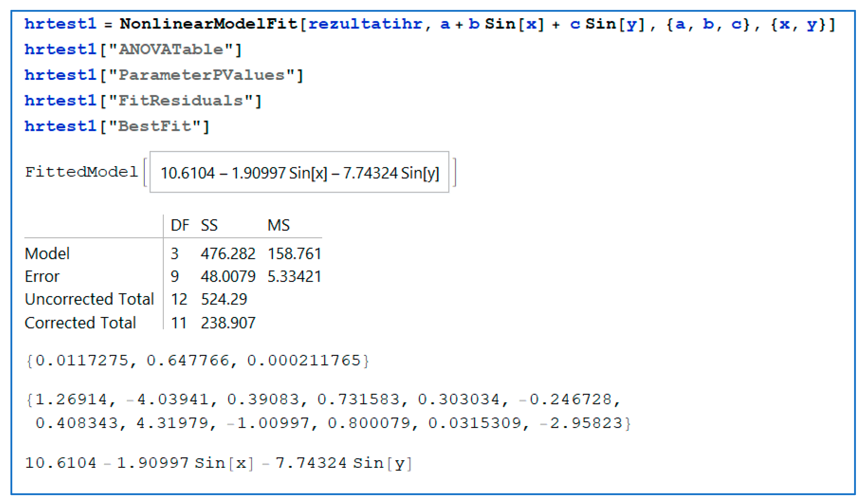Click the Model row label
The width and height of the screenshot is (864, 504).
click(47, 254)
